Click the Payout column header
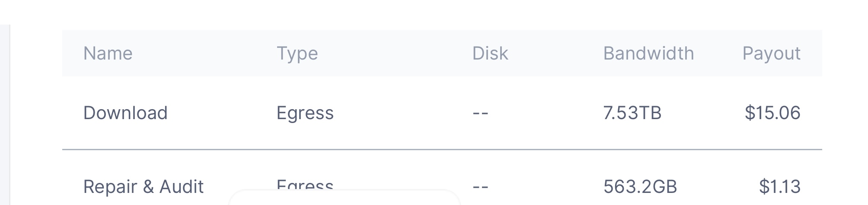The width and height of the screenshot is (868, 205). pos(771,54)
